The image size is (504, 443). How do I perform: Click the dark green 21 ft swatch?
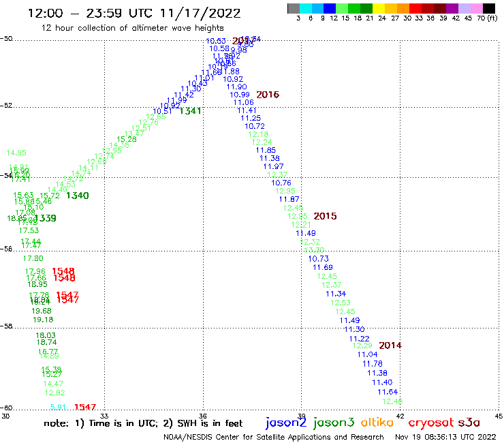tap(366, 9)
